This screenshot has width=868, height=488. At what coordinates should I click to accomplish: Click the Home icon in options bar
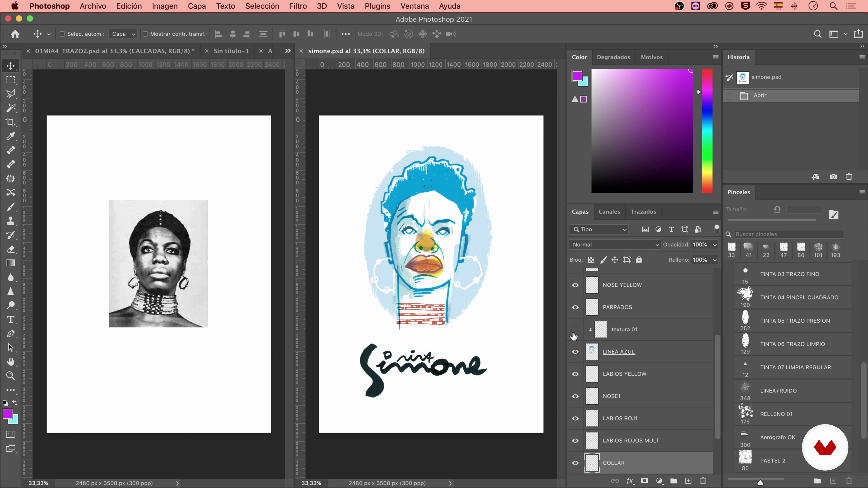[x=15, y=34]
